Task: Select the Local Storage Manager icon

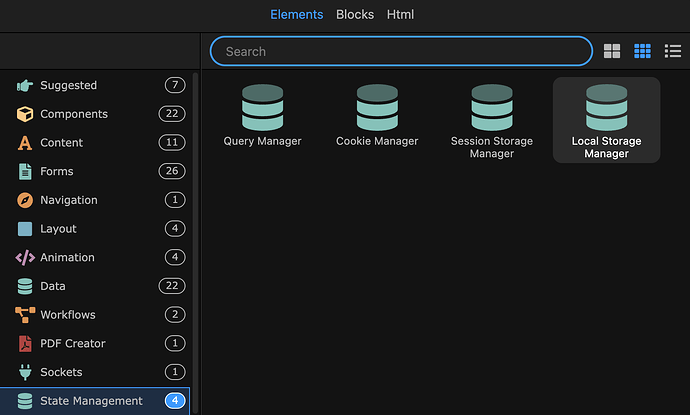Action: 606,107
